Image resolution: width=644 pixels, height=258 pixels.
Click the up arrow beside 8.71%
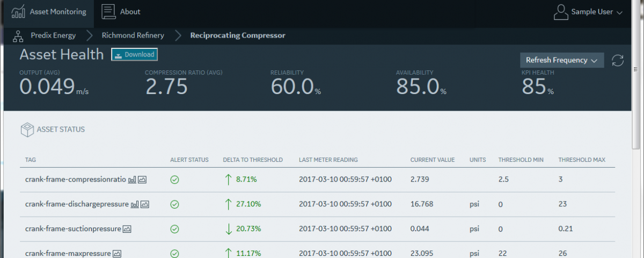point(228,180)
